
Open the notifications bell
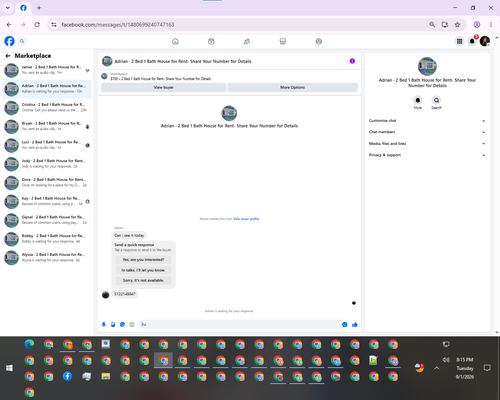pos(472,41)
